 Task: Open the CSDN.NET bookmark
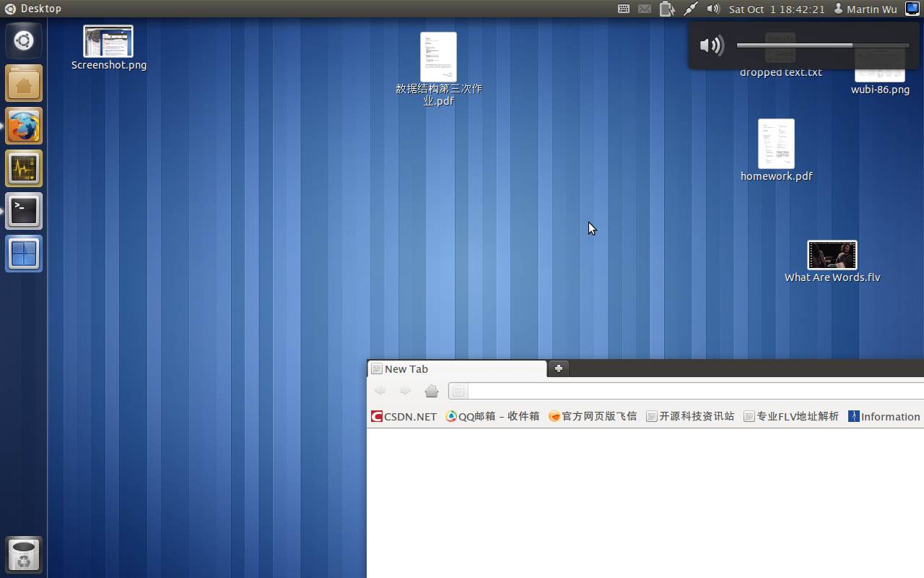point(404,416)
